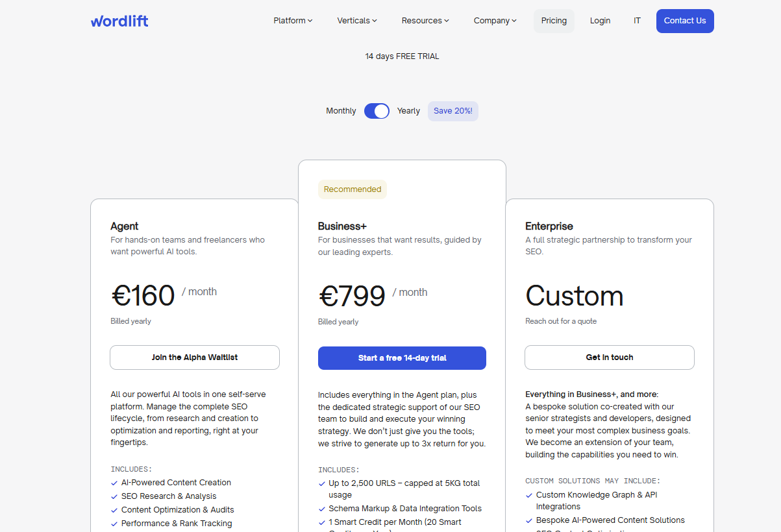Click the Save 20% badge
The width and height of the screenshot is (781, 532).
pos(452,111)
